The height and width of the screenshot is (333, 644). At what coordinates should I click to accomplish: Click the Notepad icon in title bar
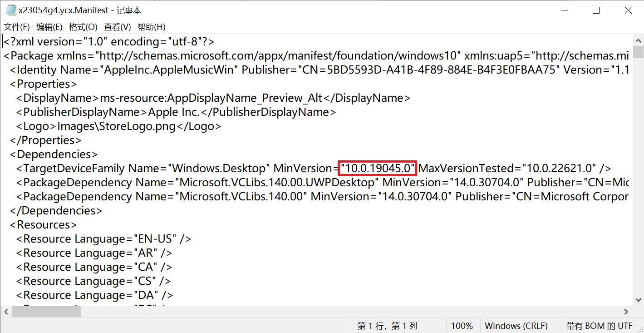[11, 10]
